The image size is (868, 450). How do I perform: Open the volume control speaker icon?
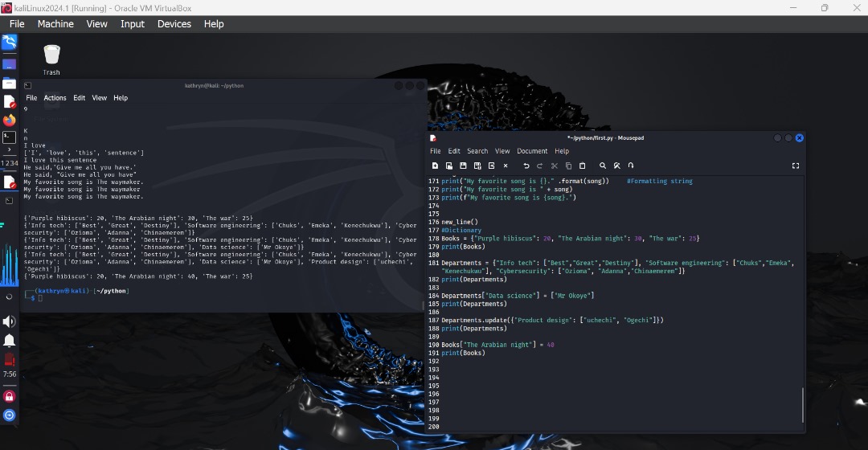(x=10, y=321)
